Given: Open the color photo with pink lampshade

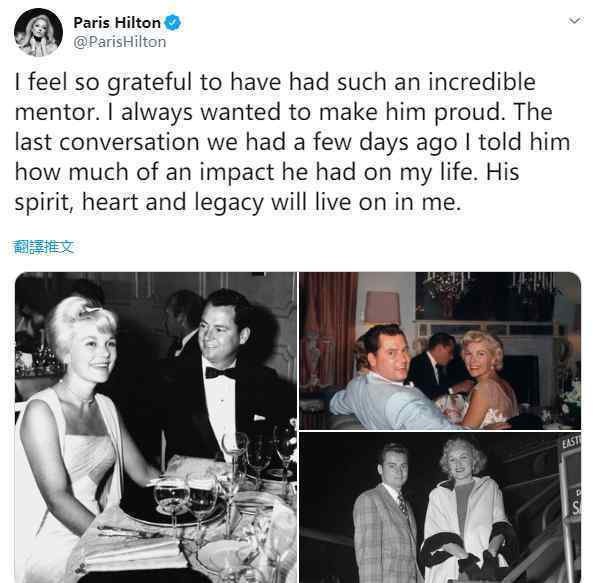Looking at the screenshot, I should pyautogui.click(x=440, y=350).
